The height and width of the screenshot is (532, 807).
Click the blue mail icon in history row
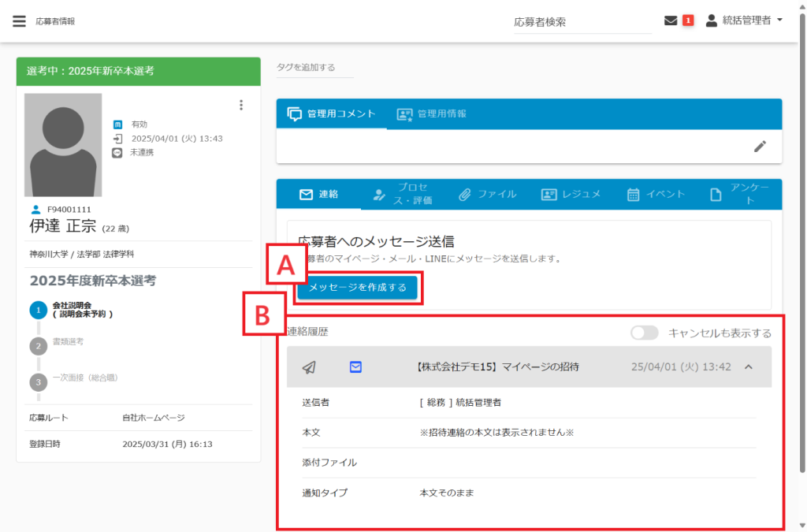point(355,367)
